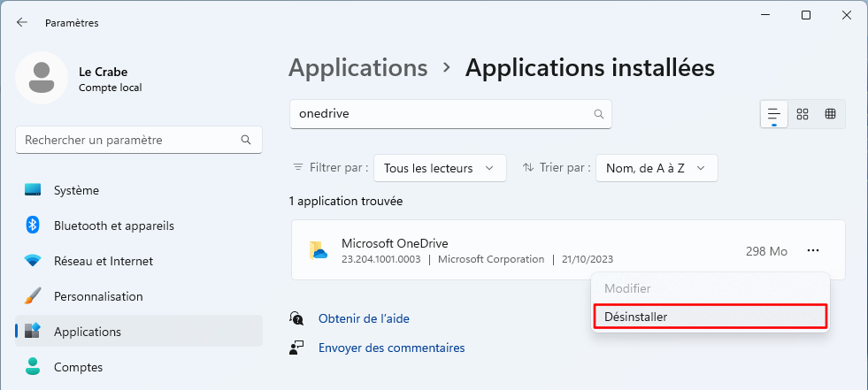Viewport: 868px width, 390px height.
Task: Close the Paramètres window
Action: [x=847, y=16]
